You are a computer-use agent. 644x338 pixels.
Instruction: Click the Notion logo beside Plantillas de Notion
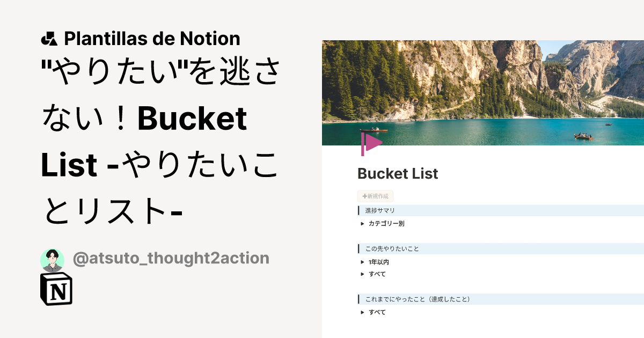[49, 38]
